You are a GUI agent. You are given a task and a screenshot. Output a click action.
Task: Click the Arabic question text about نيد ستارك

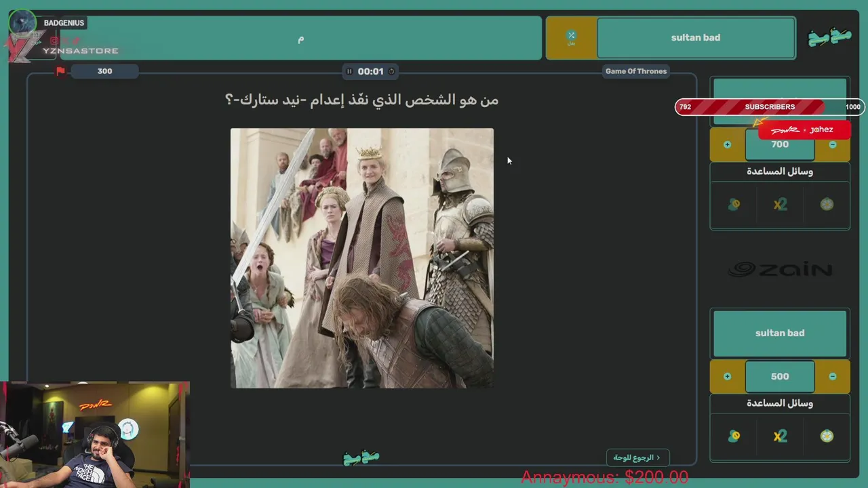(361, 100)
